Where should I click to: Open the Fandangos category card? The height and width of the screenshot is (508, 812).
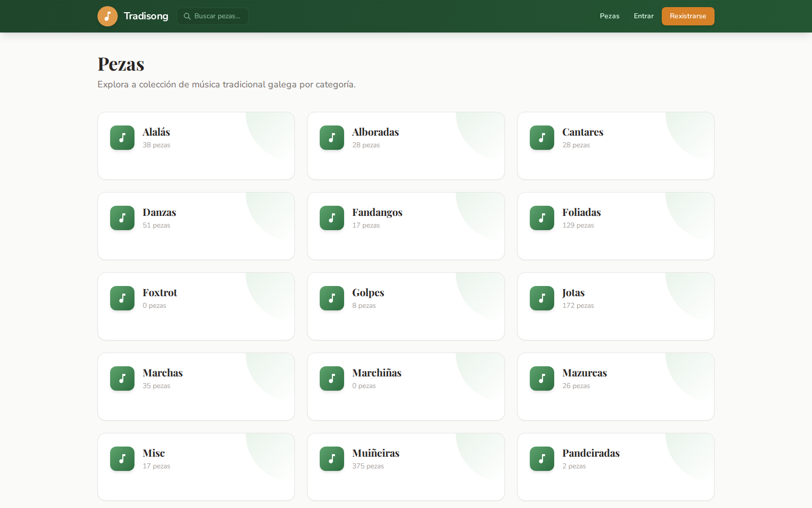point(405,226)
